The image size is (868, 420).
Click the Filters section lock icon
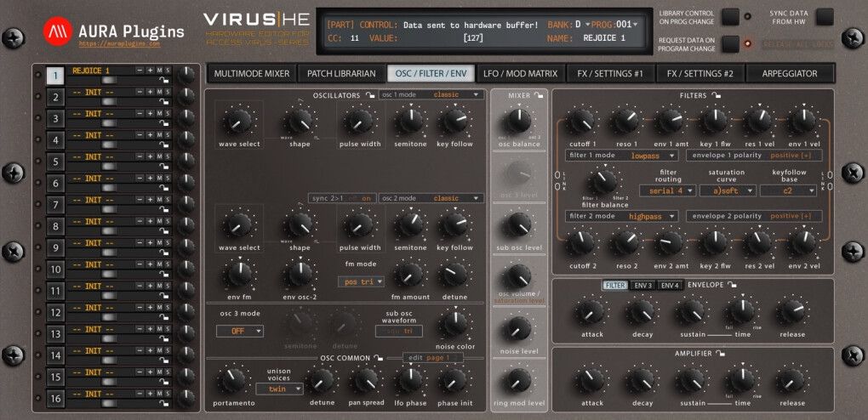(717, 96)
